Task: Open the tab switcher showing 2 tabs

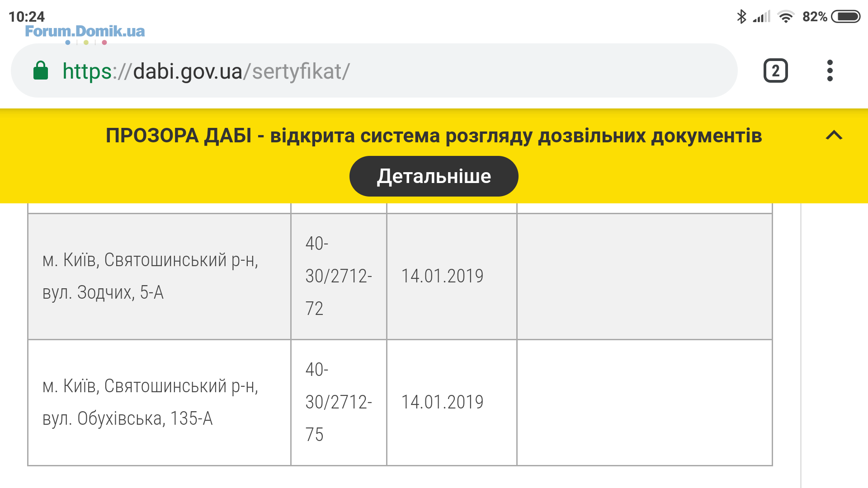Action: [776, 70]
